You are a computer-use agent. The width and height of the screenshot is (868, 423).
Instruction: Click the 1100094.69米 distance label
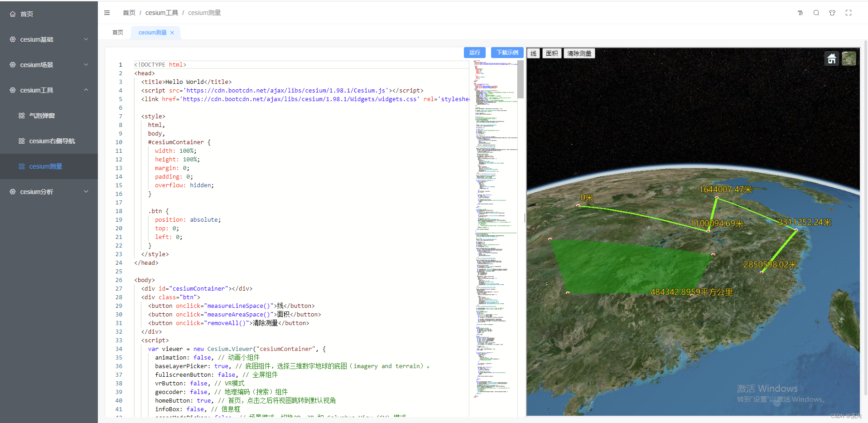[x=717, y=224]
